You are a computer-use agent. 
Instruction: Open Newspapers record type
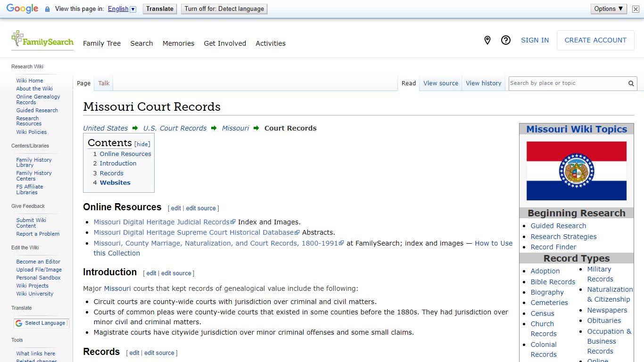607,310
